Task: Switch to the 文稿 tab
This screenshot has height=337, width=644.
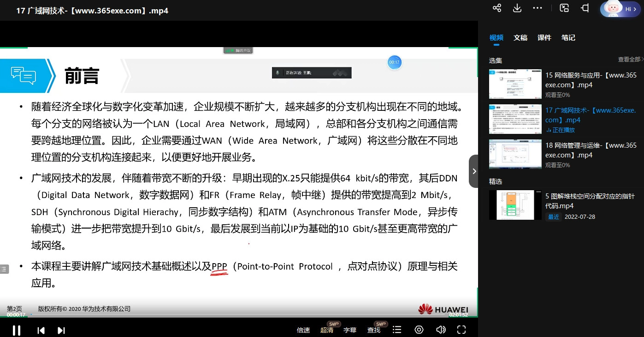Action: (520, 37)
